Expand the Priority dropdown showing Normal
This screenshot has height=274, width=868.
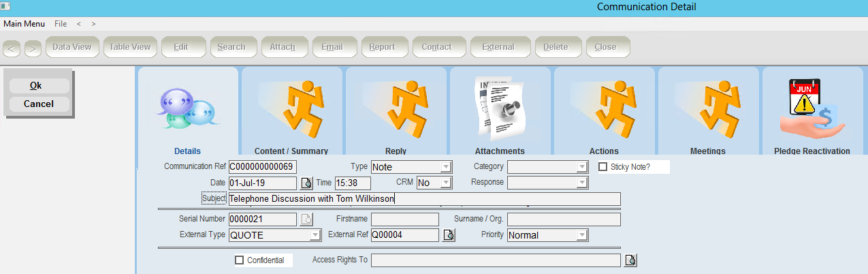(x=581, y=235)
